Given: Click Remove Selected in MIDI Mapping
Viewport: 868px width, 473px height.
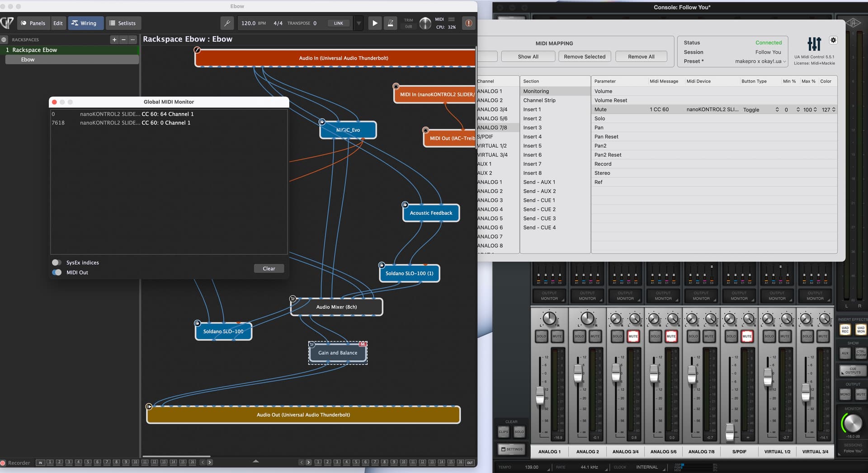Looking at the screenshot, I should pos(584,56).
